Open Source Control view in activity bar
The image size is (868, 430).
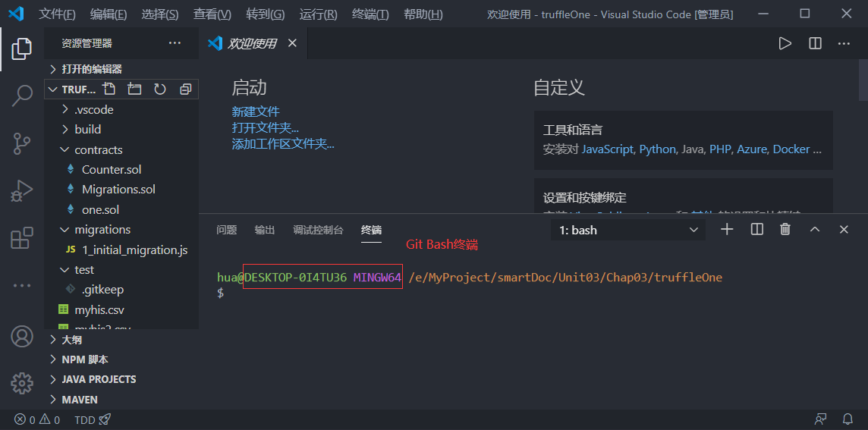21,143
